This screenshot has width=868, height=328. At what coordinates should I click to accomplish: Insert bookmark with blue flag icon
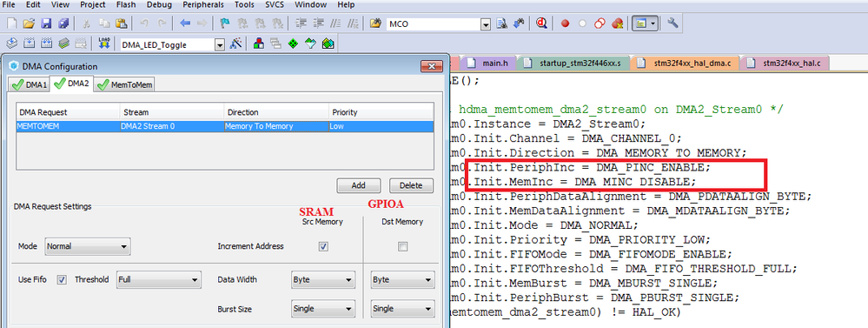[x=225, y=23]
